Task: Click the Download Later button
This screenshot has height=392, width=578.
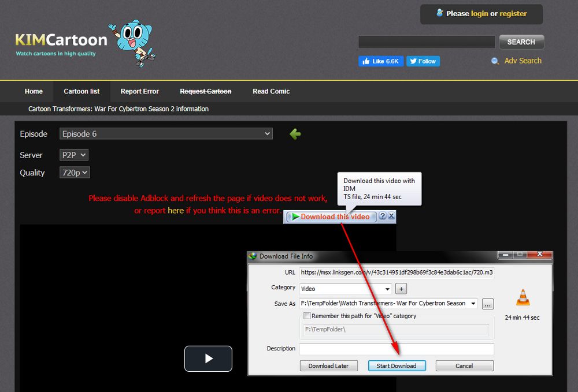Action: 328,366
